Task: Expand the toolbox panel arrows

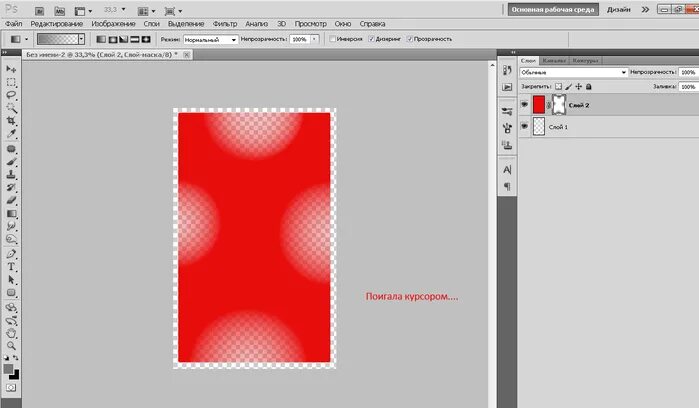Action: coord(4,53)
